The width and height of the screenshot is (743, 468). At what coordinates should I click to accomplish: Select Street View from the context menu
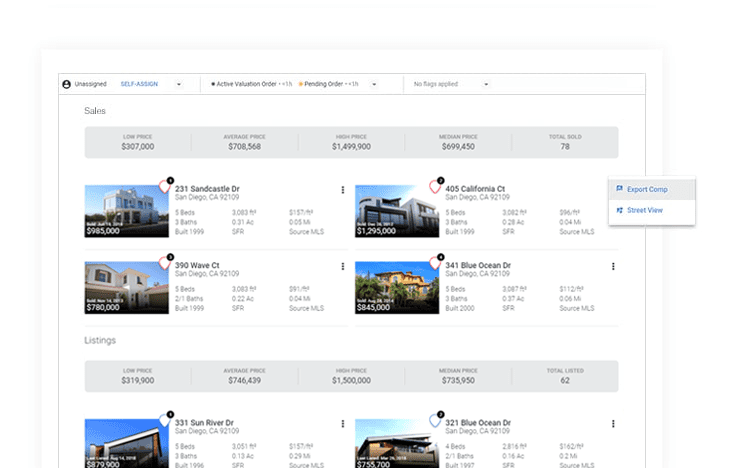(x=652, y=210)
